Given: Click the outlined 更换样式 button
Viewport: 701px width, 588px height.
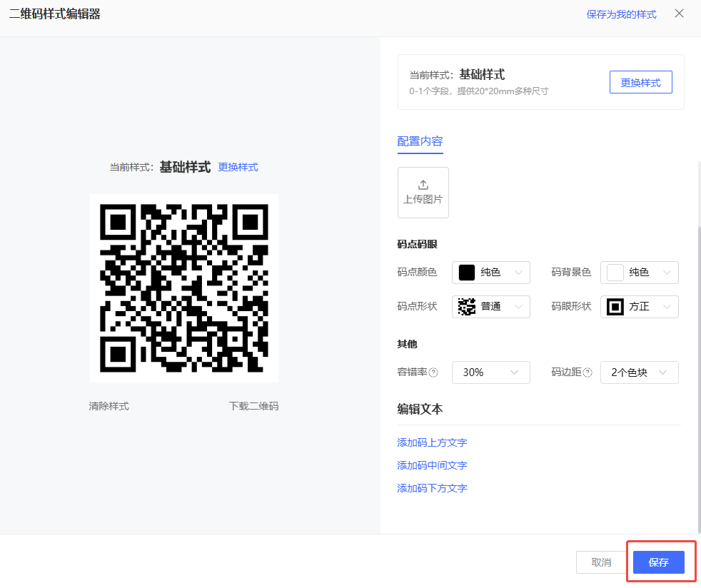Looking at the screenshot, I should tap(640, 82).
